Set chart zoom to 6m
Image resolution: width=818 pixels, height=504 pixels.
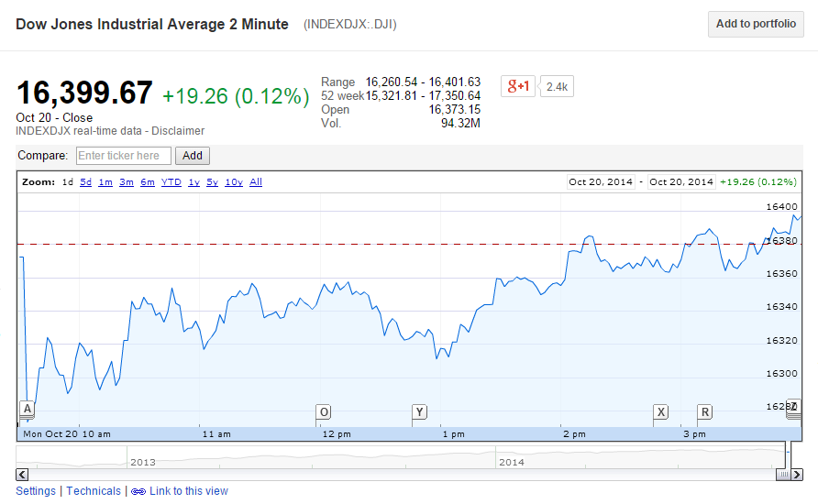(148, 182)
